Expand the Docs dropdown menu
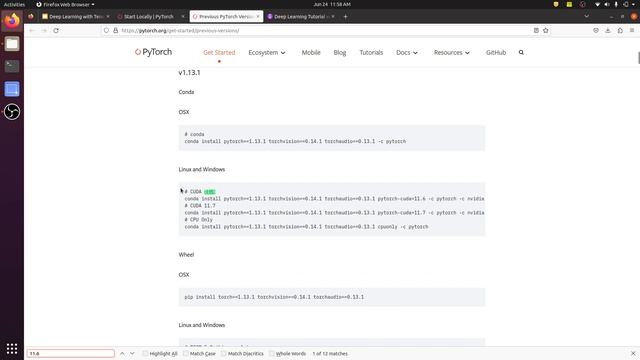 tap(407, 53)
